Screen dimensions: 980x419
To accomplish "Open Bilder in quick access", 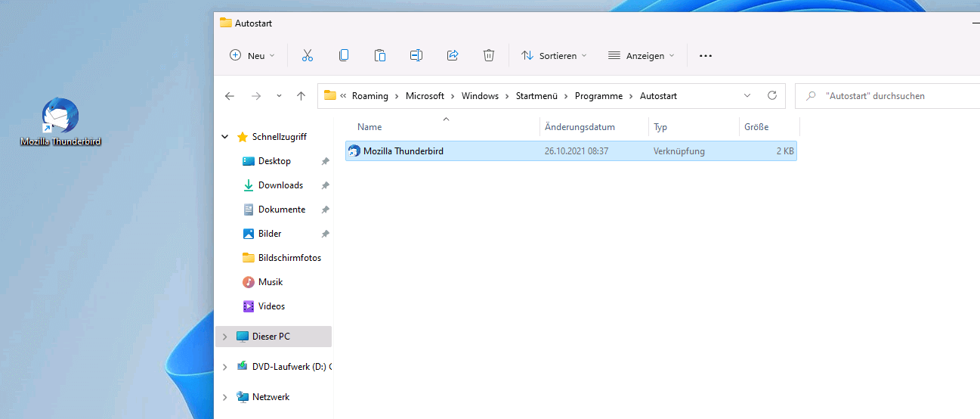I will 270,234.
